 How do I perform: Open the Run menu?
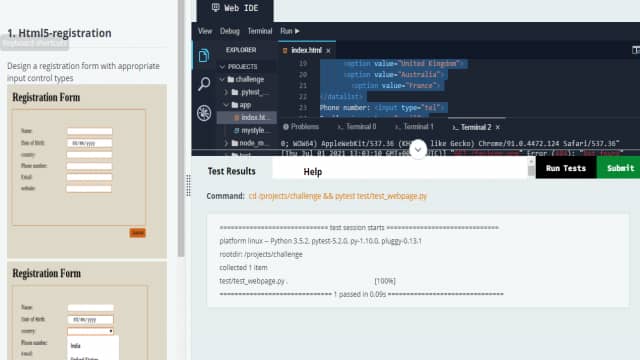(290, 31)
